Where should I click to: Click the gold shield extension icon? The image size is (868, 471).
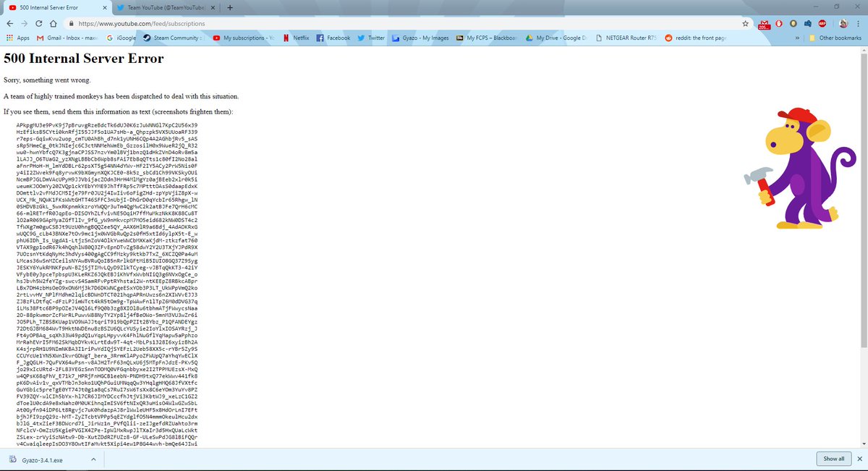pyautogui.click(x=793, y=23)
